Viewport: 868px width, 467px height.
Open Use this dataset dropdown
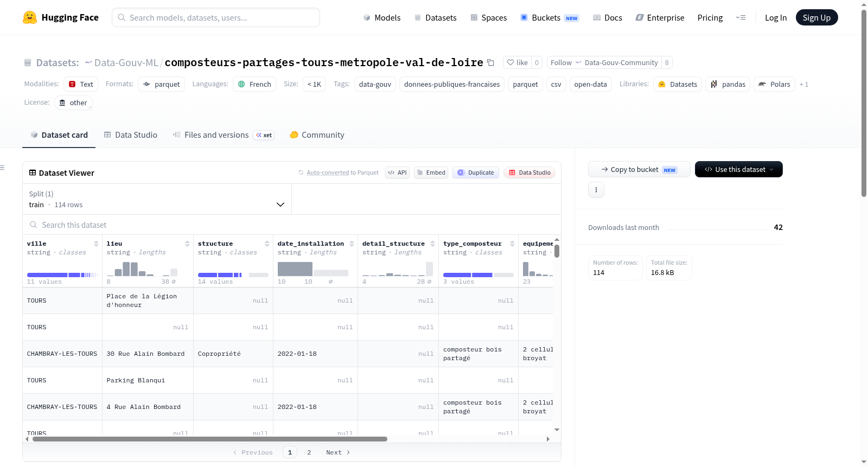pos(738,169)
